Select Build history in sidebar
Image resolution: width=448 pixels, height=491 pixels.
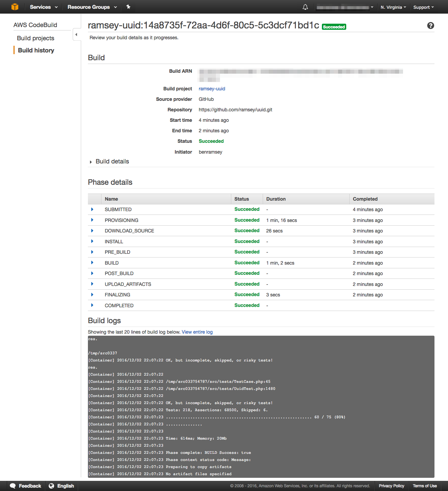(36, 50)
